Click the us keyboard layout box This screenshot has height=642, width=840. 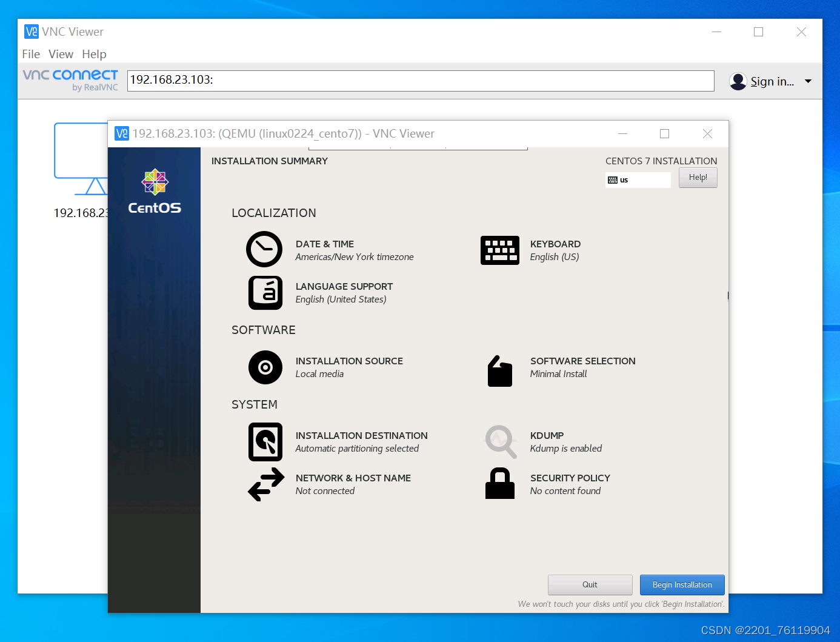point(638,180)
